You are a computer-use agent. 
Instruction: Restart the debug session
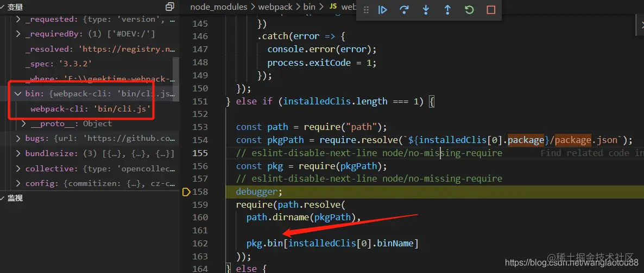[469, 10]
